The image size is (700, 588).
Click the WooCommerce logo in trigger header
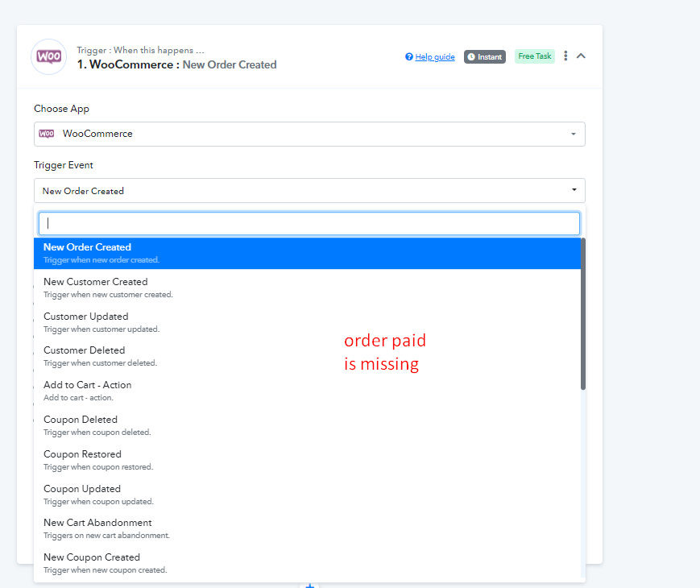pos(48,56)
